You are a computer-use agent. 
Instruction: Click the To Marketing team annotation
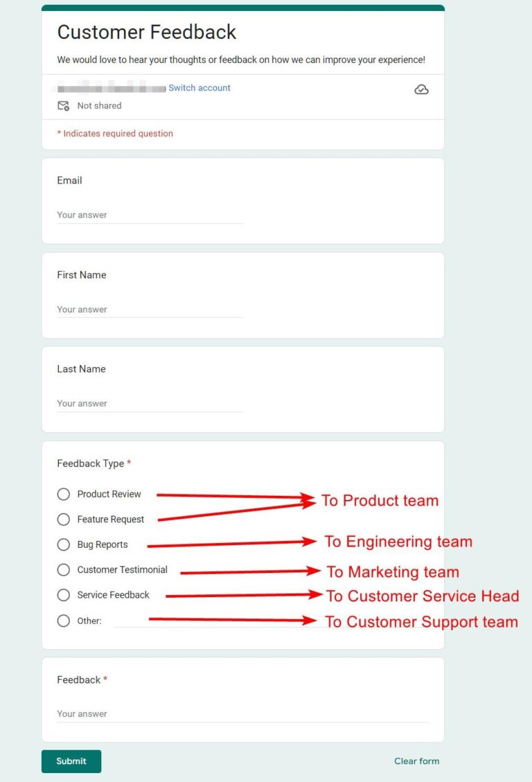coord(391,572)
